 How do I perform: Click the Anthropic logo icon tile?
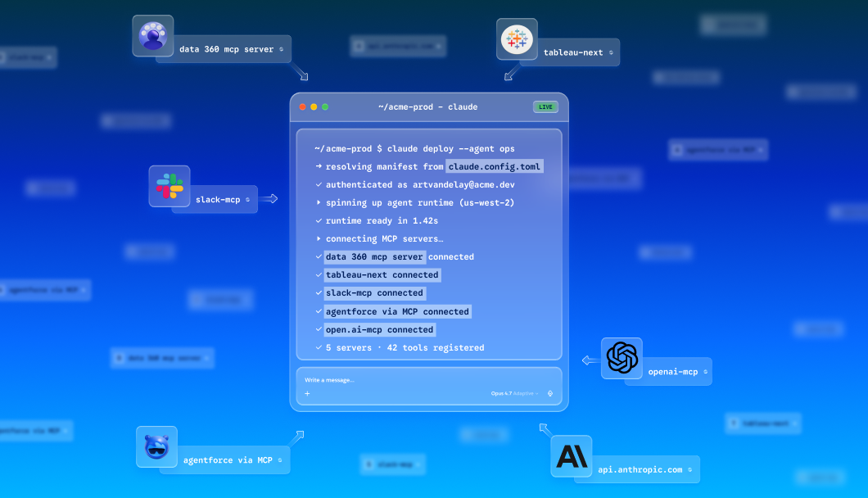point(572,456)
